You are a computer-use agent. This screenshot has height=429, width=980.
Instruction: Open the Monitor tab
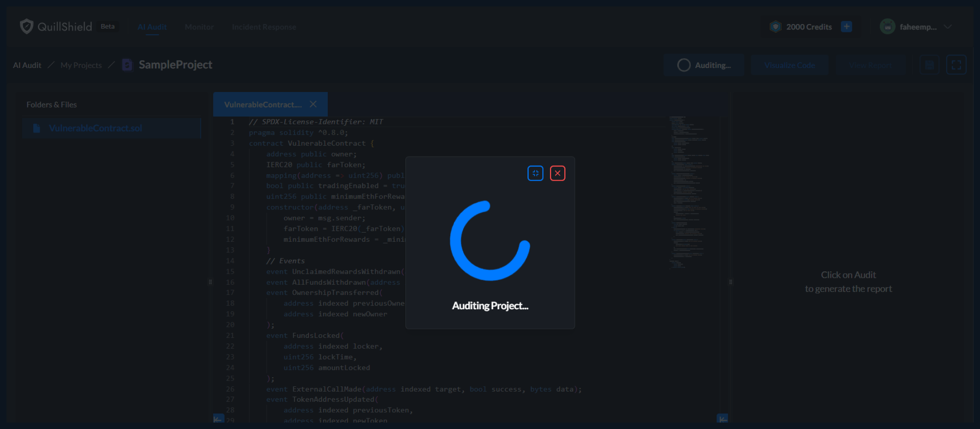click(199, 27)
